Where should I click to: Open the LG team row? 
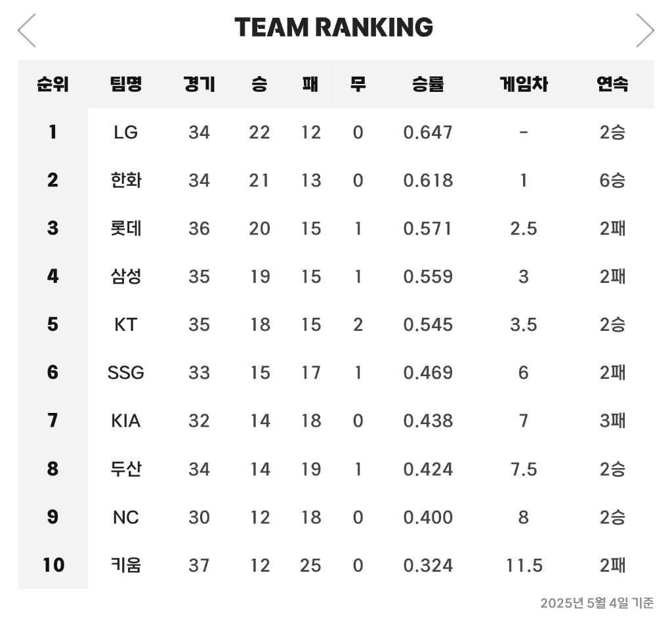tap(336, 132)
